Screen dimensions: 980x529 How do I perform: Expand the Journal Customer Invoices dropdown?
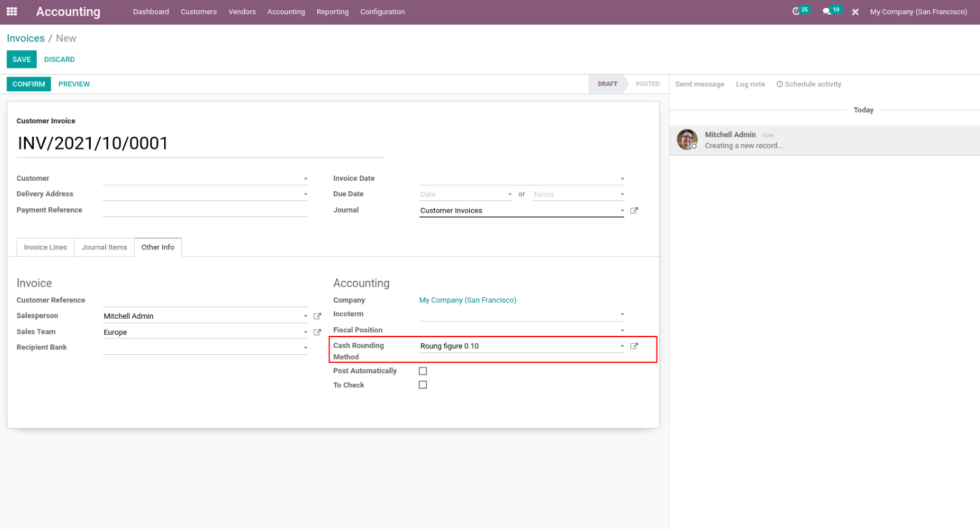pyautogui.click(x=622, y=210)
